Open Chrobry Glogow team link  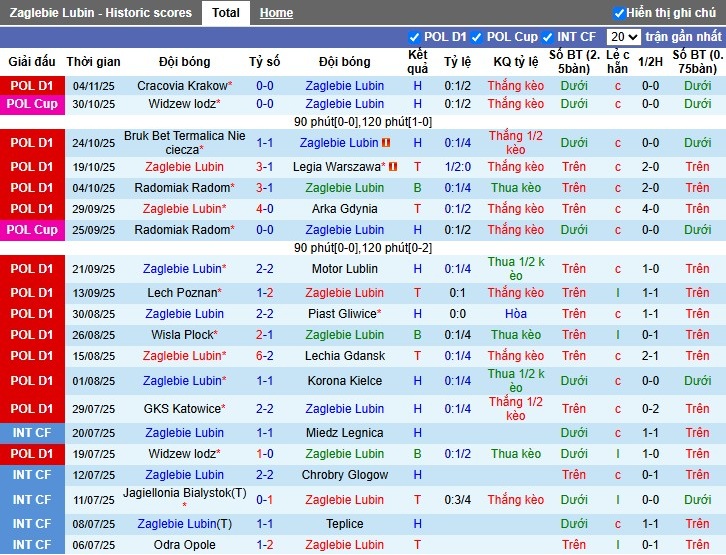[344, 475]
